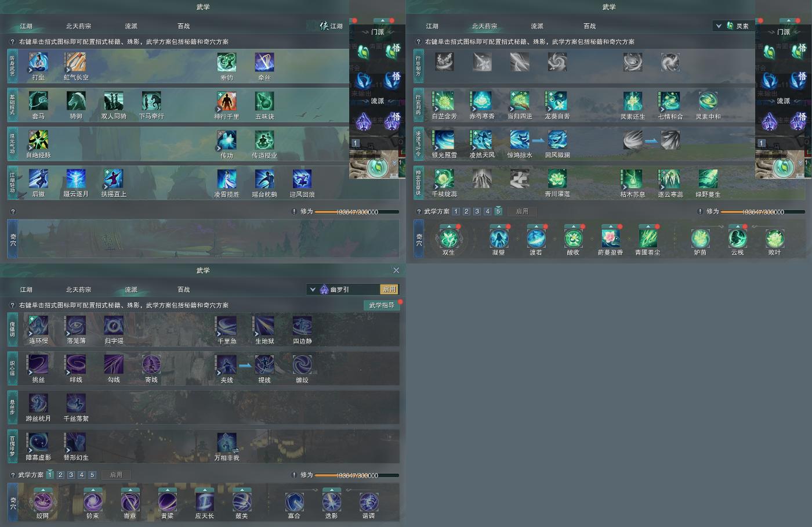The height and width of the screenshot is (527, 812).
Task: Choose the 套马 horse skill icon
Action: (x=38, y=101)
